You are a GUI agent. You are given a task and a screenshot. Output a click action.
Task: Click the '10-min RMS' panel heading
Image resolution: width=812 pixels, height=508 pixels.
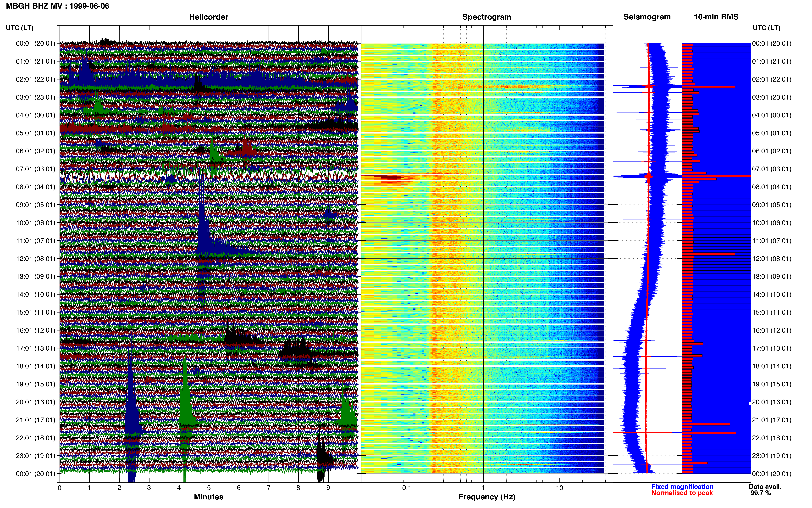click(x=716, y=17)
